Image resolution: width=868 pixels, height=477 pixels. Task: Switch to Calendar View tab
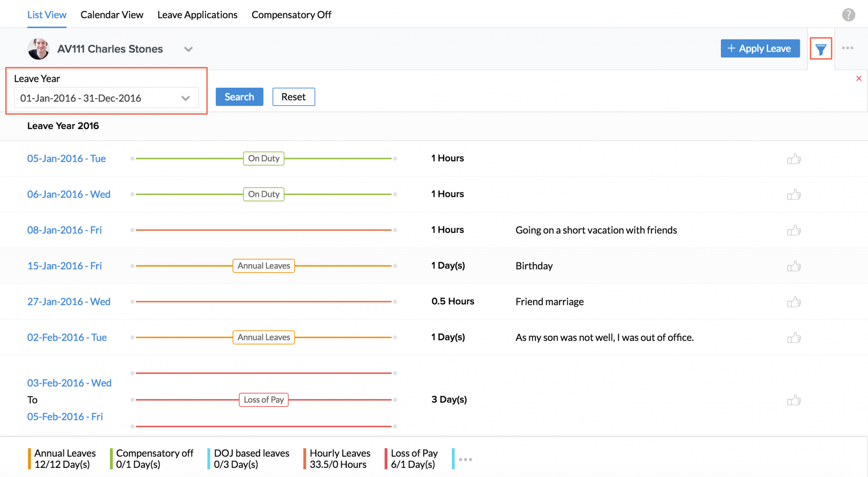112,15
